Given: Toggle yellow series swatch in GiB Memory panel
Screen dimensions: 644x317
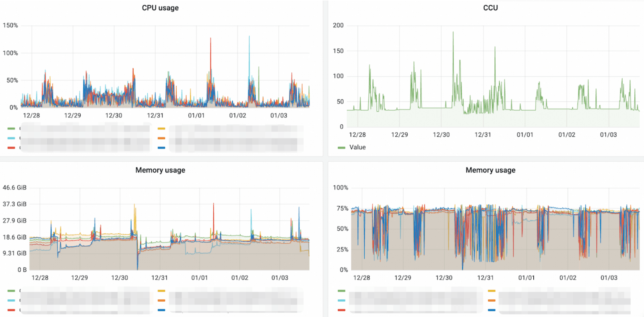Looking at the screenshot, I should pos(161,291).
